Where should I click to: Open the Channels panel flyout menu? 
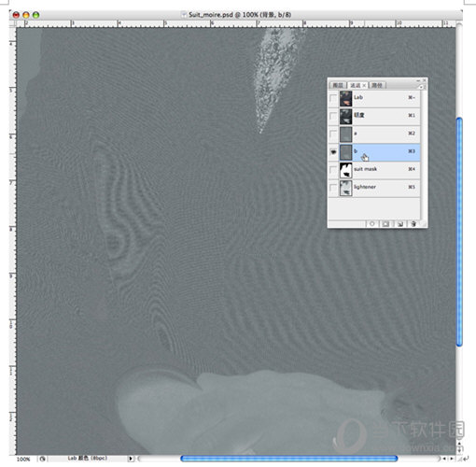click(x=421, y=87)
